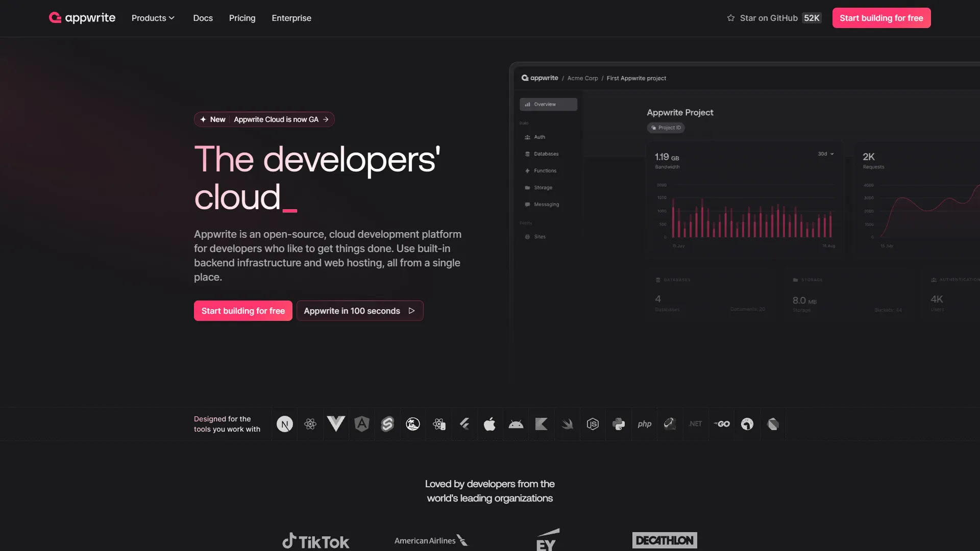Open the 30d time range dropdown

click(825, 154)
